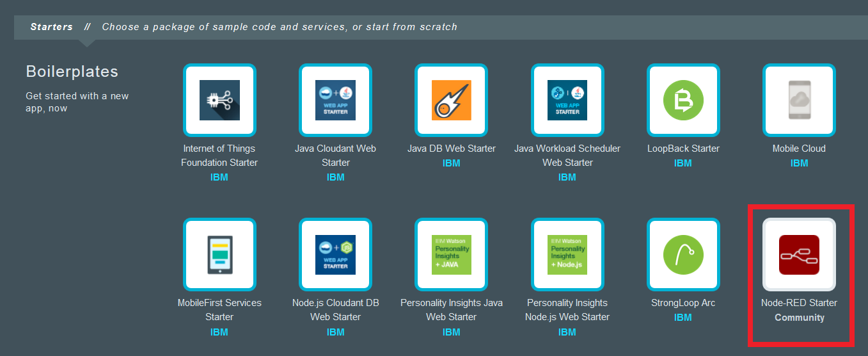Click IBM under Mobile Cloud
868x356 pixels.
[x=800, y=163]
